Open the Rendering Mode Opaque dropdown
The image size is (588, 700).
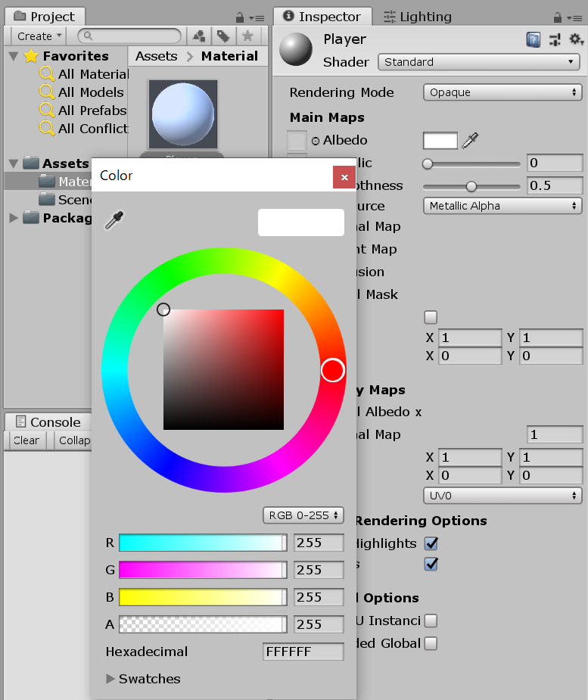[x=502, y=92]
